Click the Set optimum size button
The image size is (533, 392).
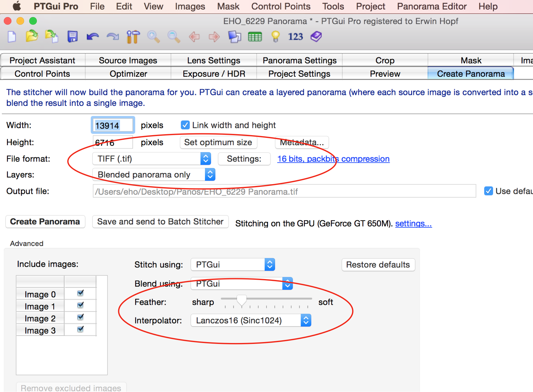[x=218, y=142]
